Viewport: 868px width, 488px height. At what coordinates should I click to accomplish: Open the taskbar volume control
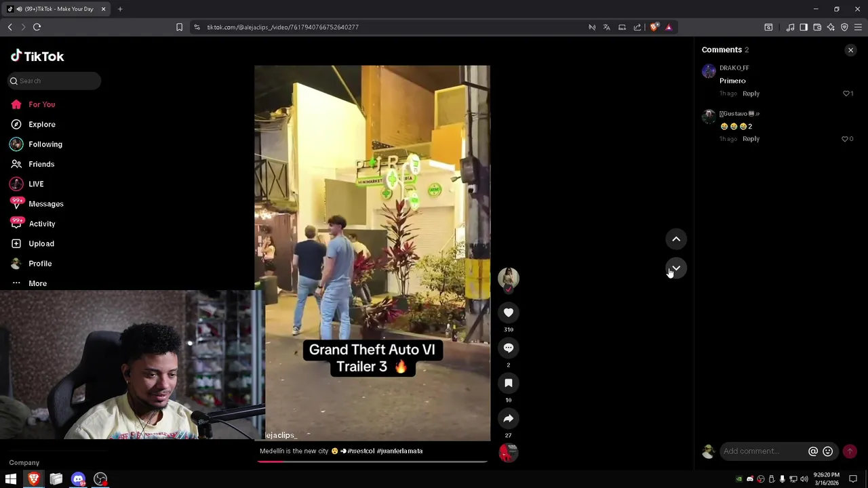pos(804,479)
